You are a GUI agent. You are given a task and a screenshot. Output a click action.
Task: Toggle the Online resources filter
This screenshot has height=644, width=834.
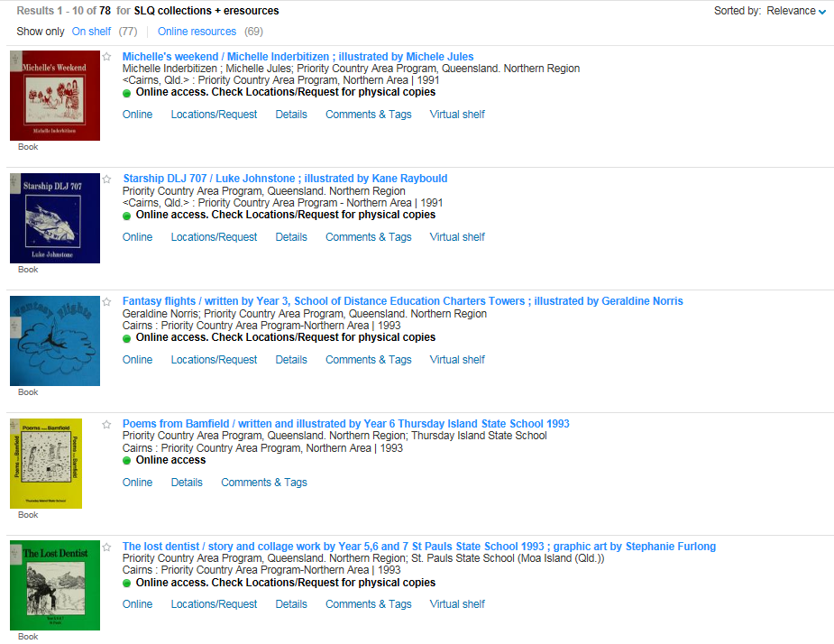click(x=197, y=31)
